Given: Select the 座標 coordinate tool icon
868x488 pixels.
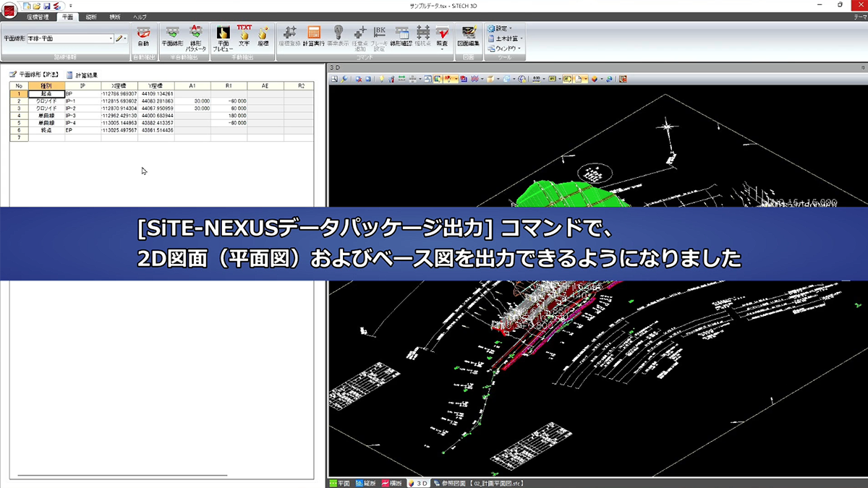Looking at the screenshot, I should [262, 35].
